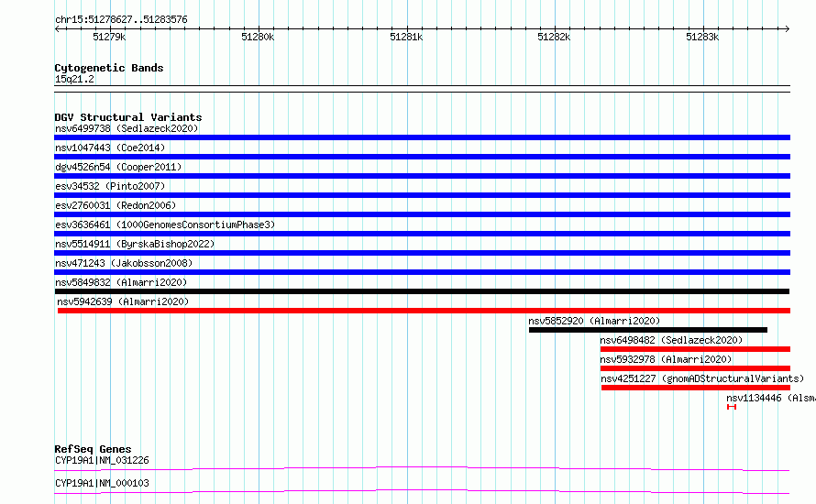The width and height of the screenshot is (816, 504).
Task: Click the DGV Structural Variants track heading
Action: [x=128, y=117]
